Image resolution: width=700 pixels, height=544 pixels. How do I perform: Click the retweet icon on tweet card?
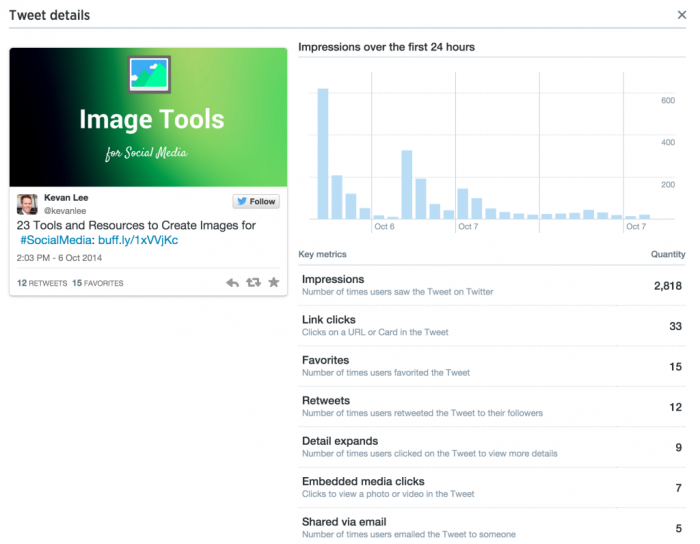click(253, 282)
